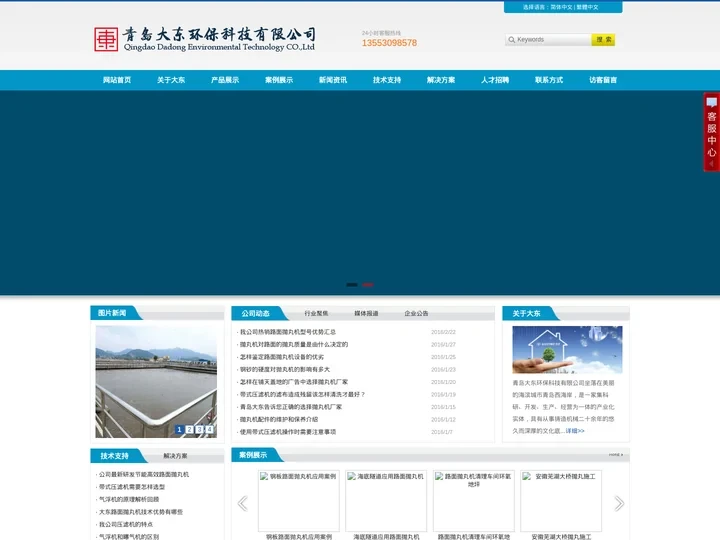Select image news slide number 3

[199, 429]
